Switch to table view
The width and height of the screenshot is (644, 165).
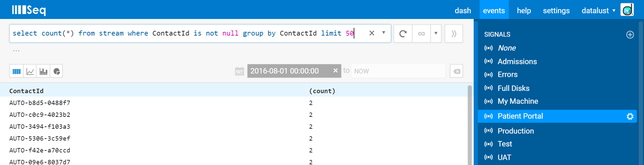[17, 71]
